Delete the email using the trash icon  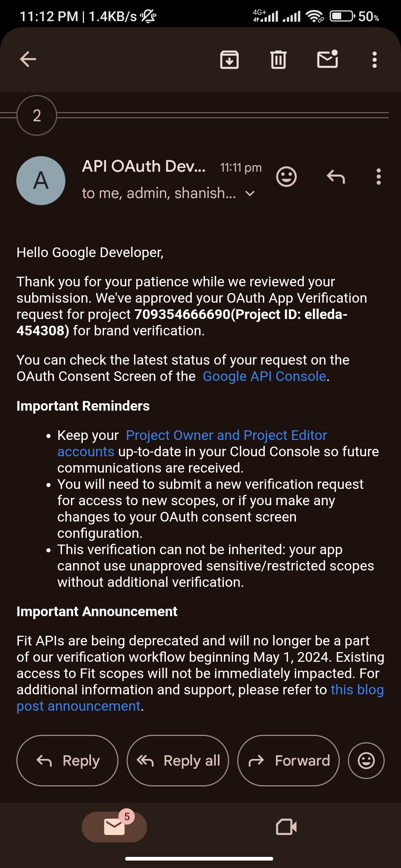coord(278,60)
